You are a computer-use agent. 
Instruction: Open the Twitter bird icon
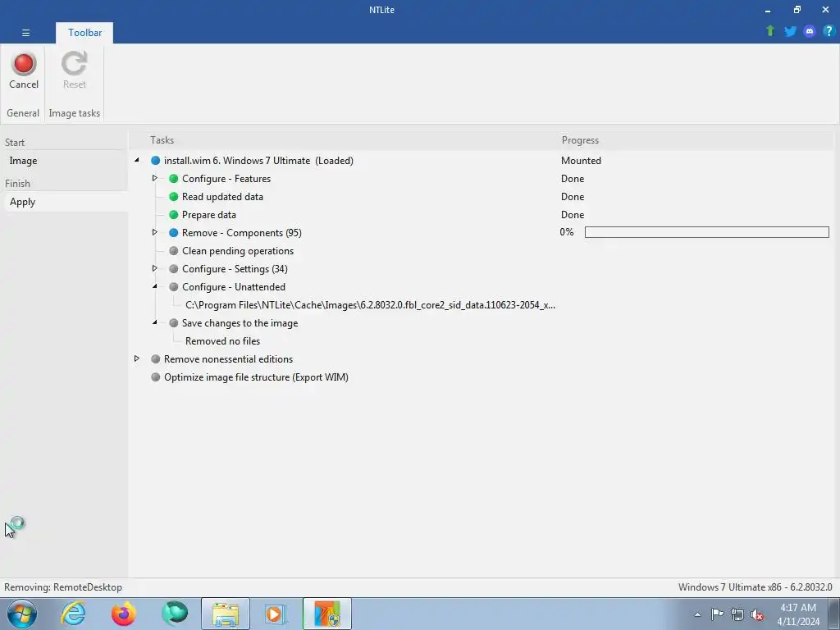tap(790, 31)
